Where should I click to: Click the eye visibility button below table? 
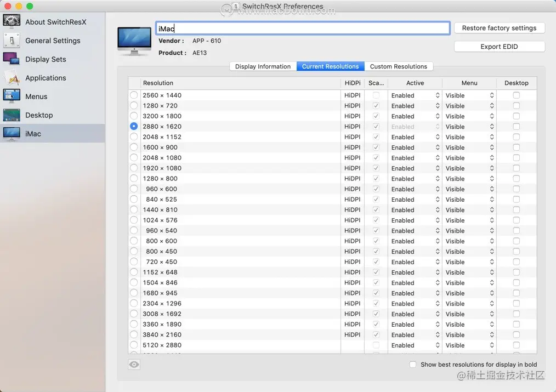click(x=134, y=365)
